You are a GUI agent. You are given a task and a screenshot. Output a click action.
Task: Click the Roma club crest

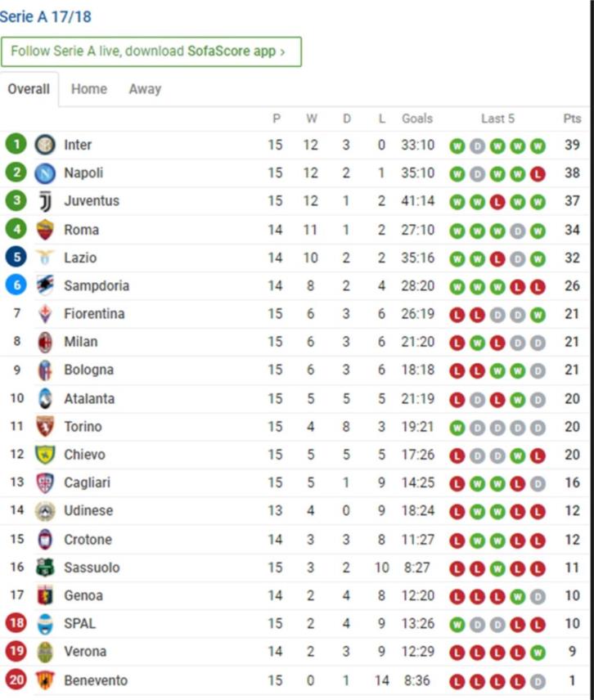click(x=45, y=230)
